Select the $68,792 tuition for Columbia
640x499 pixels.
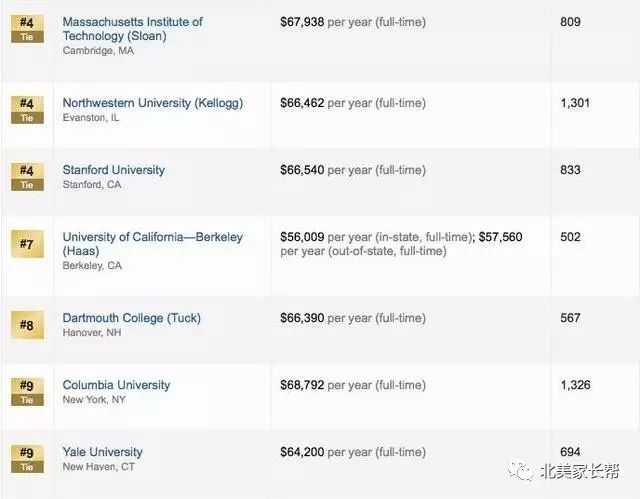point(302,385)
